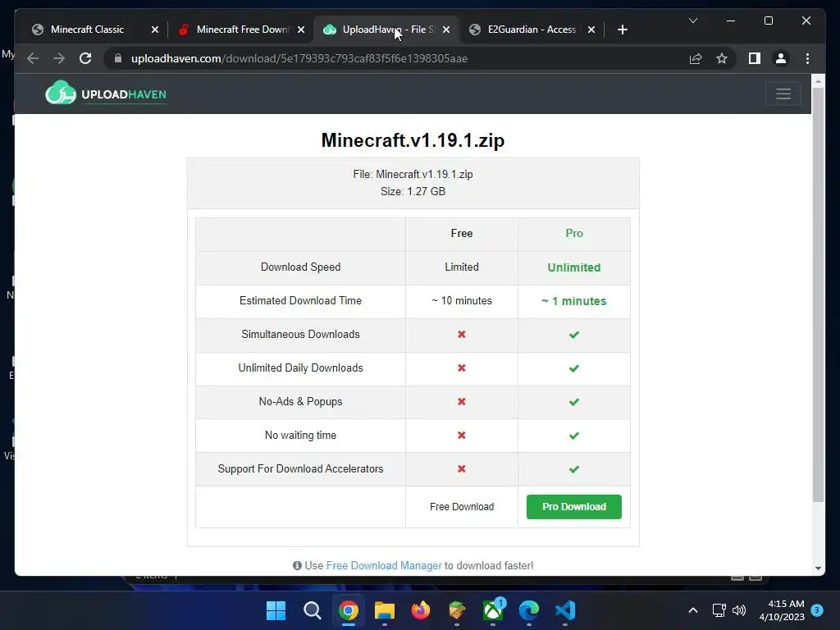Click the 'No waiting time' row label
The height and width of the screenshot is (630, 840).
click(x=300, y=435)
